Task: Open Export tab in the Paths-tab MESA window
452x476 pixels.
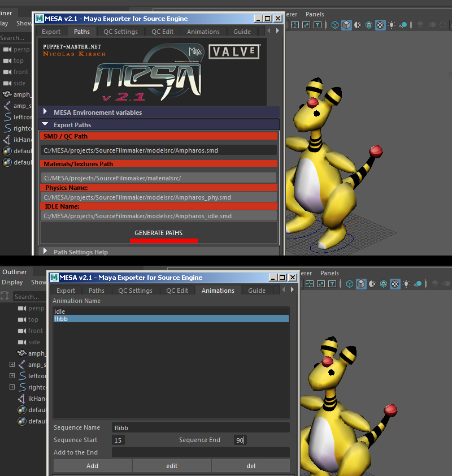Action: tap(51, 32)
